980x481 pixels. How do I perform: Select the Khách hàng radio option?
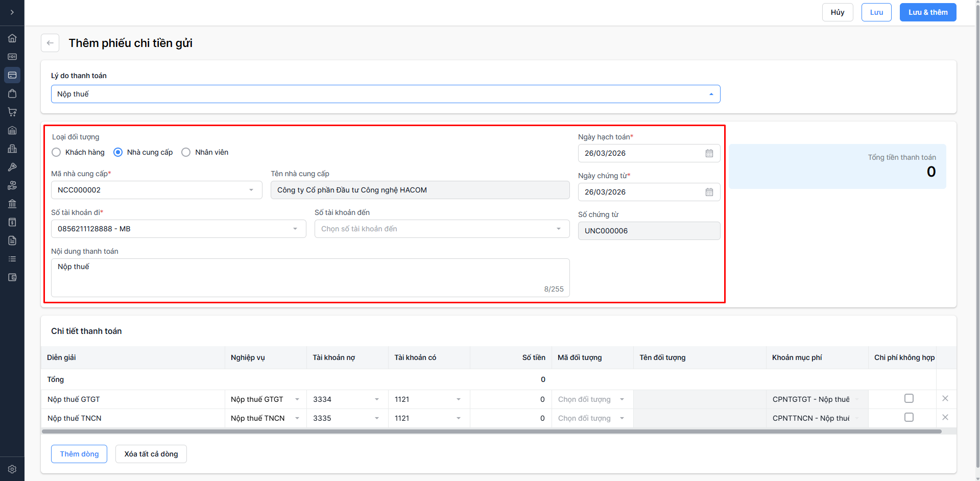pos(57,152)
